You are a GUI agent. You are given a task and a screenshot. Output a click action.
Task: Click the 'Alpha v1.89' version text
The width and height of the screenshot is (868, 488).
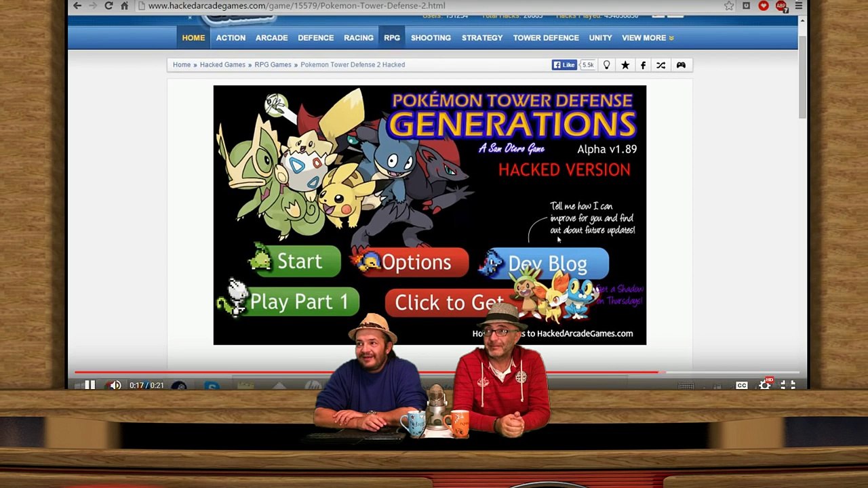pos(607,149)
